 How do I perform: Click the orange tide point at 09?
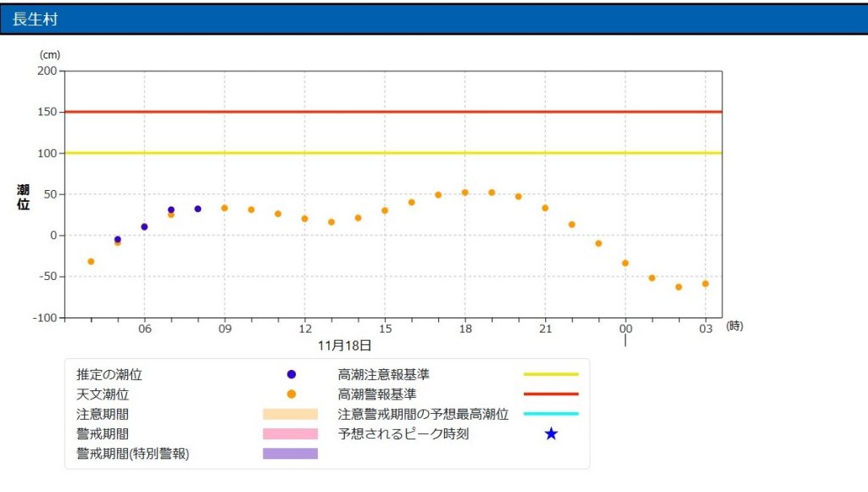(x=224, y=209)
